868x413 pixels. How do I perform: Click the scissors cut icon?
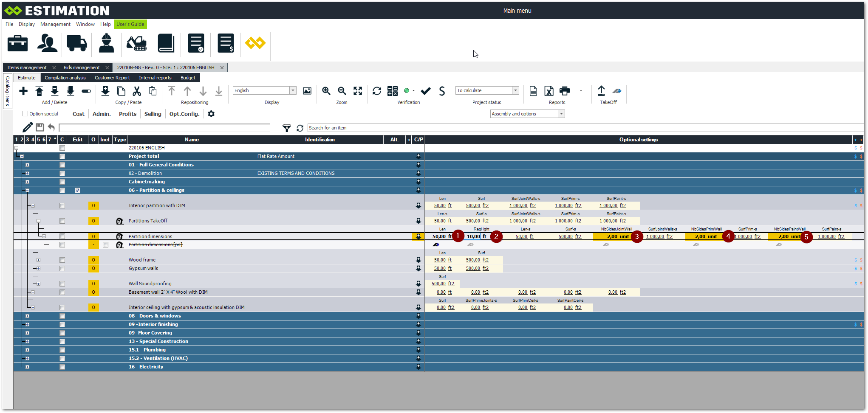click(137, 91)
